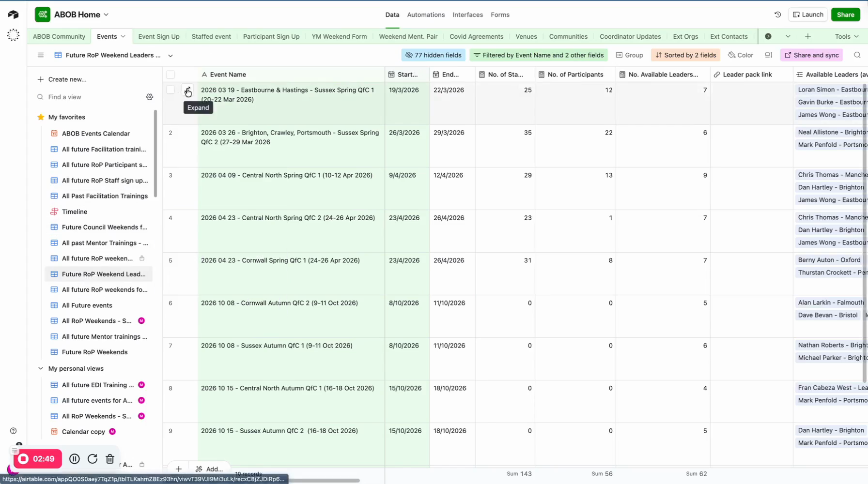Select all rows using header checkbox
The height and width of the screenshot is (484, 868).
[x=170, y=75]
